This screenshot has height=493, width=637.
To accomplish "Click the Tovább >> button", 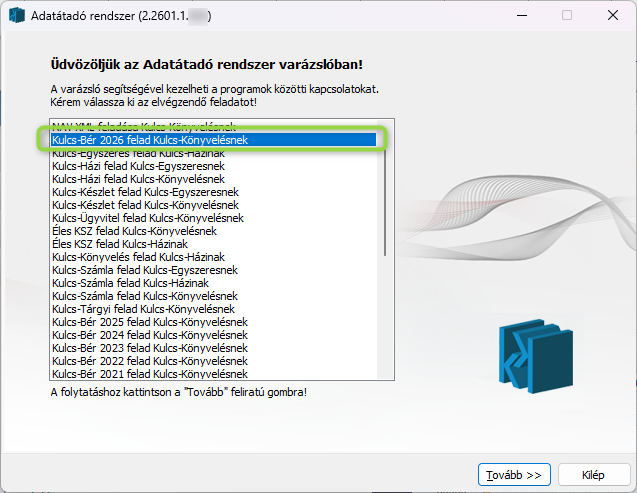I will (x=514, y=475).
